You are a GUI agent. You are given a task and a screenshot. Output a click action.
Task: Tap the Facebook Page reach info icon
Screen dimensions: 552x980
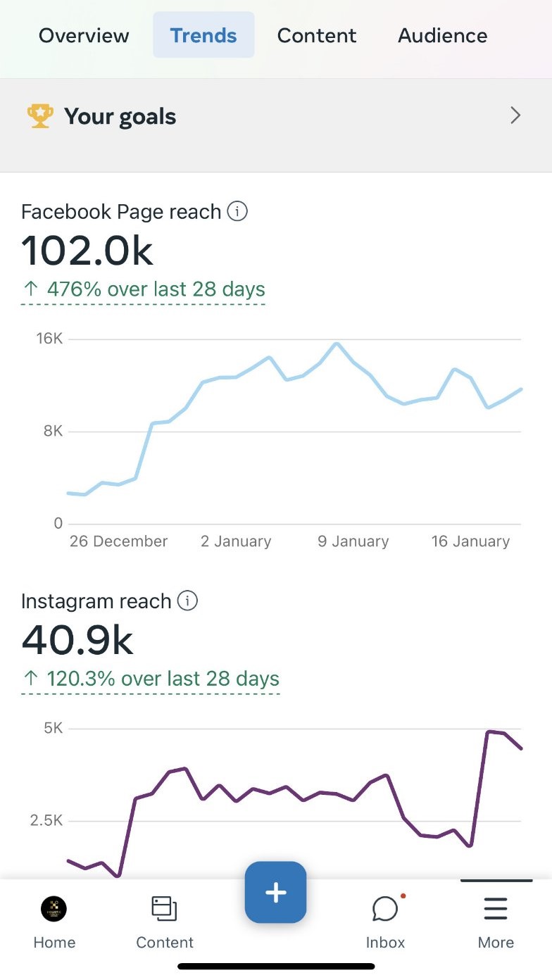238,211
